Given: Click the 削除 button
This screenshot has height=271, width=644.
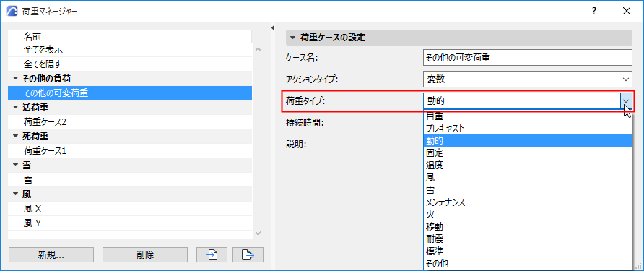Looking at the screenshot, I should [144, 254].
